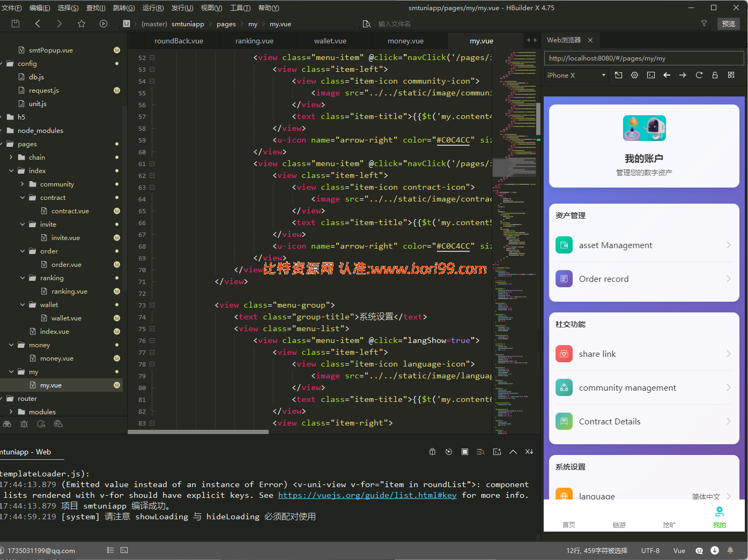This screenshot has width=748, height=560.
Task: Show the QR code icon in browser toolbar
Action: coord(731,75)
